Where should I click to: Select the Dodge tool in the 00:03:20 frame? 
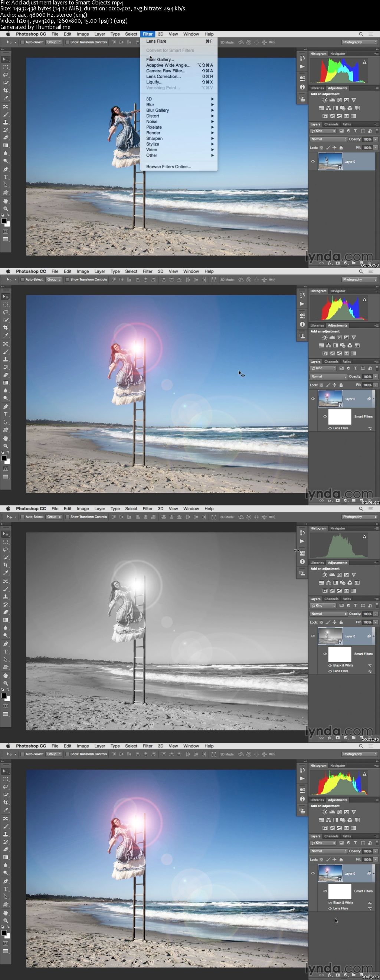[6, 873]
